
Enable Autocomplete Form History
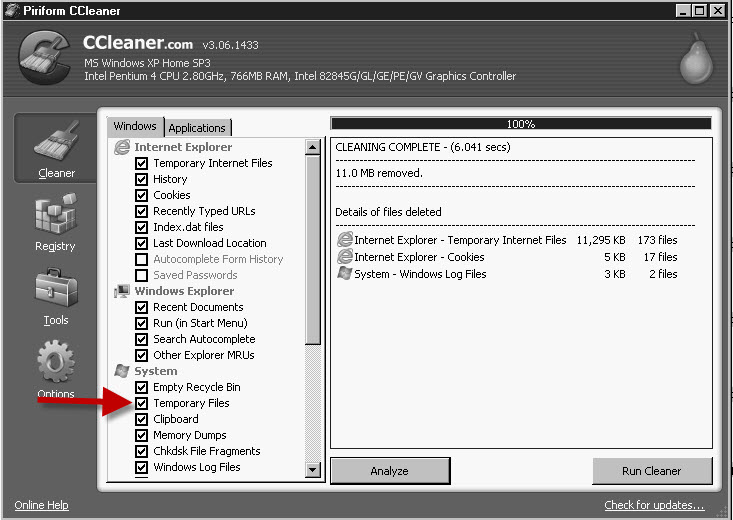tap(141, 259)
